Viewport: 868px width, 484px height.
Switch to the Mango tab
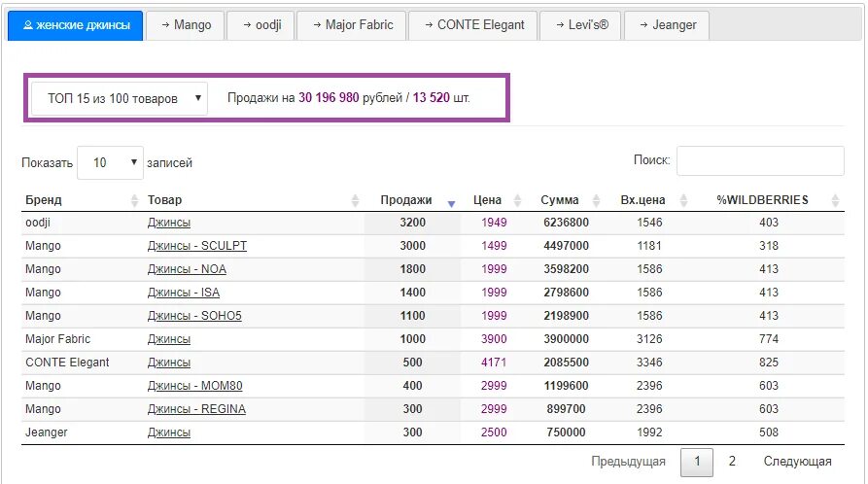186,25
